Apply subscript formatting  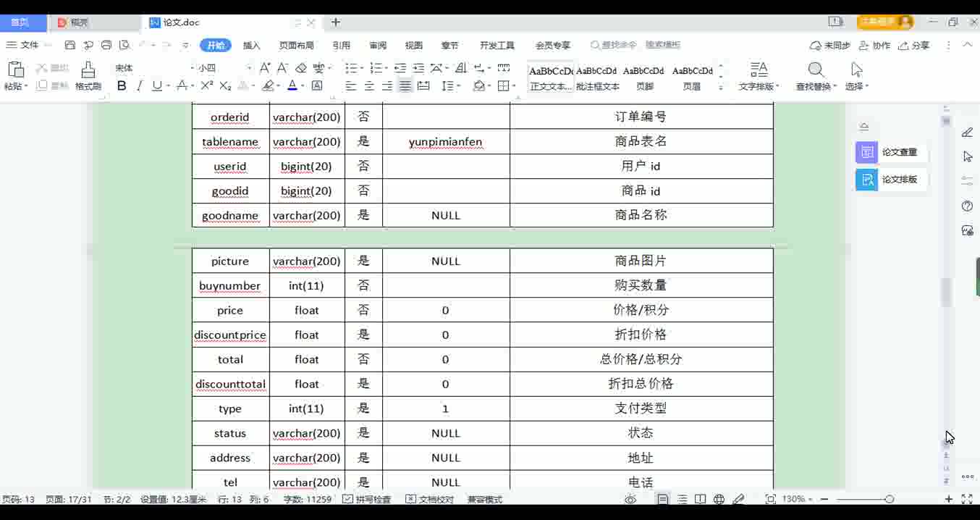pos(225,86)
